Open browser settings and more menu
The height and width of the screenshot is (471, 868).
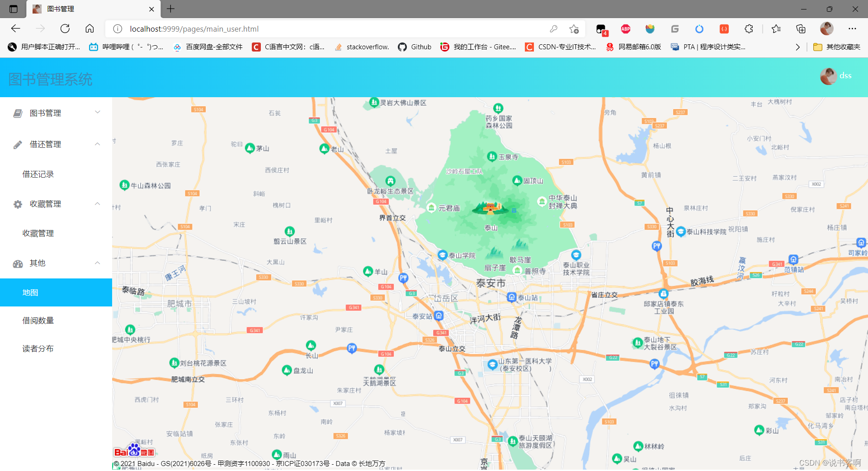pyautogui.click(x=852, y=29)
